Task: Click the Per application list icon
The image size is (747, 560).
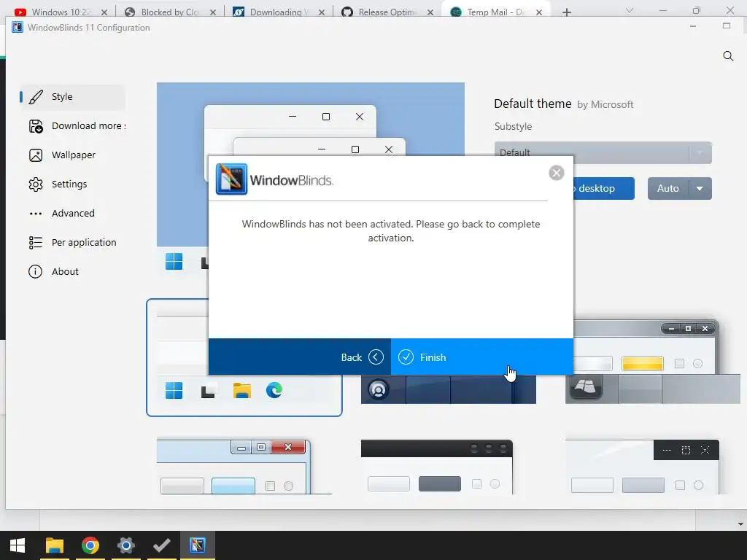Action: coord(36,243)
